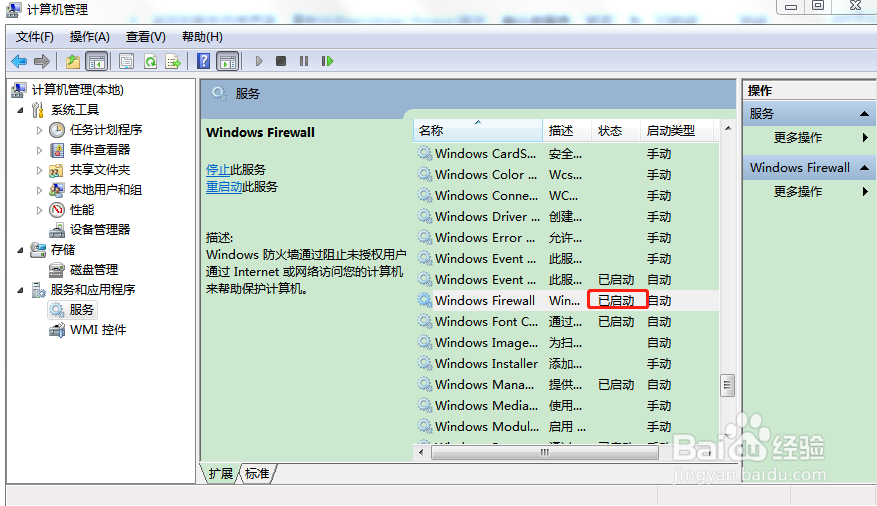The width and height of the screenshot is (877, 506).
Task: Collapse the 服务和应用程序 tree node
Action: click(x=20, y=290)
